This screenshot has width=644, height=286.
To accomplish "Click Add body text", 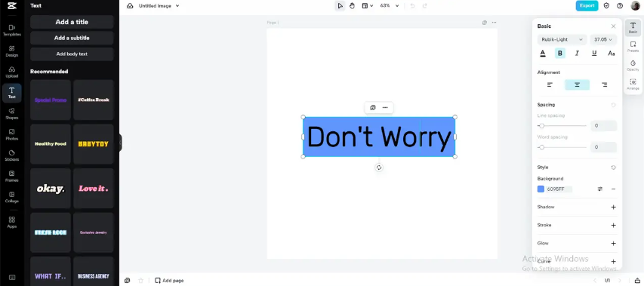I will point(72,54).
